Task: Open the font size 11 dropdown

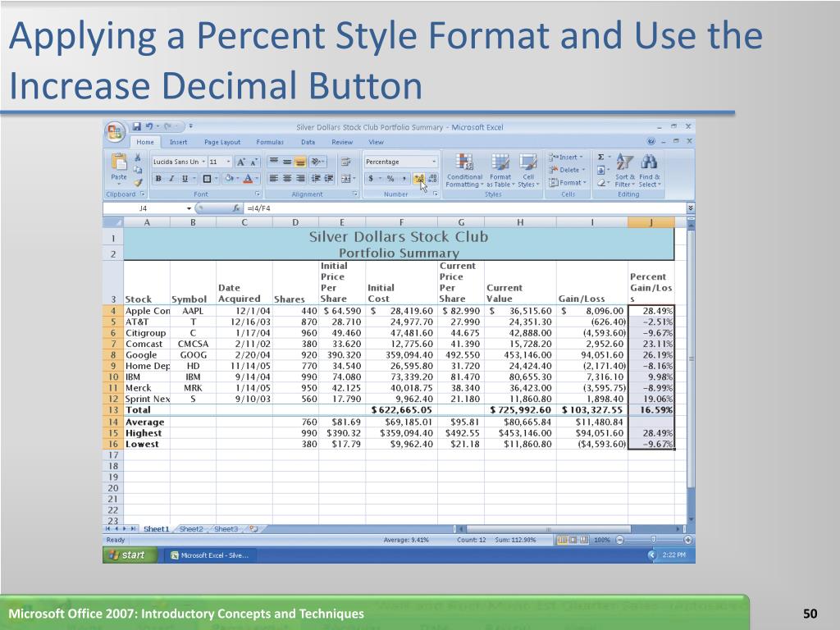Action: 228,162
